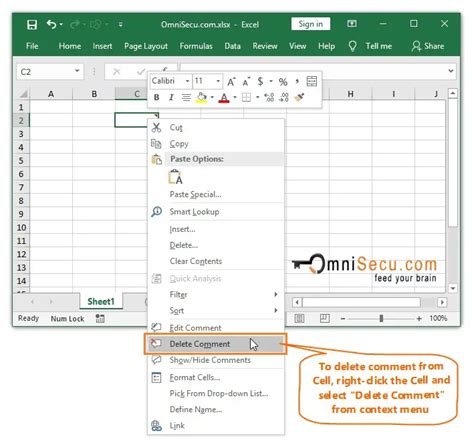Choose Cut from context menu
This screenshot has width=474, height=447.
click(216, 128)
